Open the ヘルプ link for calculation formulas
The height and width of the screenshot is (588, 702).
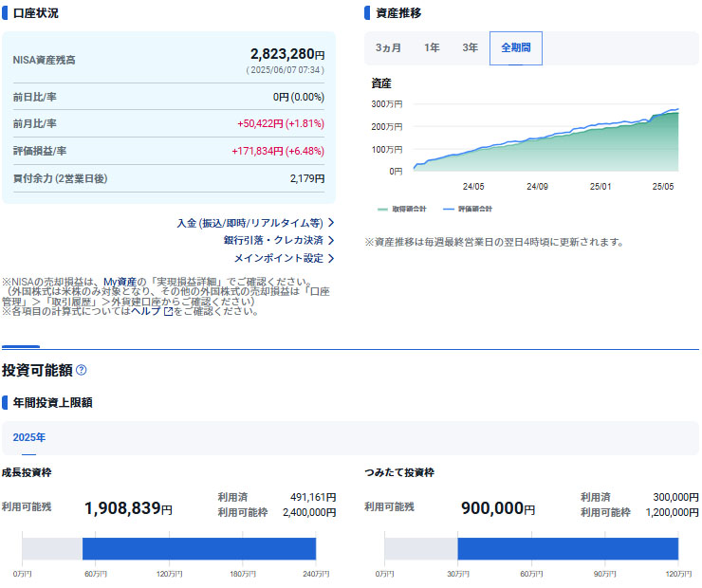(146, 311)
